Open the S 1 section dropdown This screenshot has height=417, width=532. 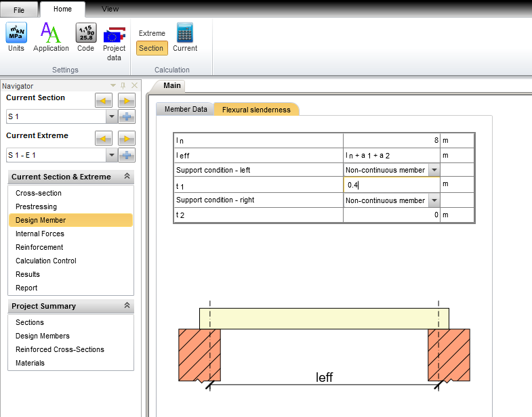[111, 117]
